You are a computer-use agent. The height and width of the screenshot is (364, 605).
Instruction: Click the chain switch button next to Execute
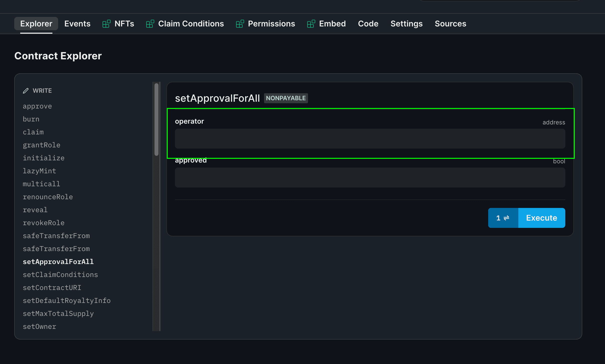[x=503, y=218]
